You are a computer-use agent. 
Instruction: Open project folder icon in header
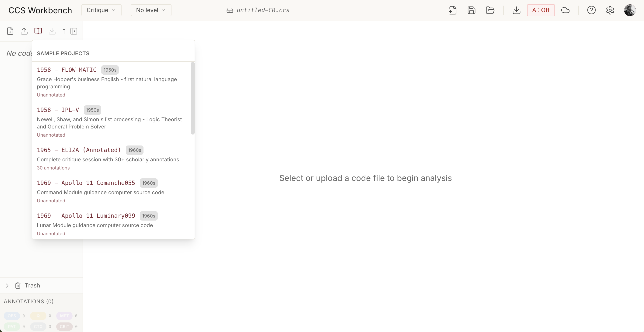(x=490, y=10)
